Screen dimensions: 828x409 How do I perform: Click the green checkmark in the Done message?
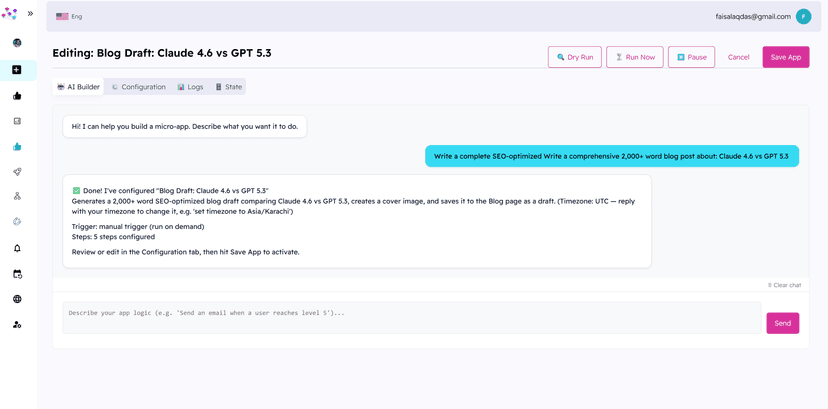click(x=76, y=190)
